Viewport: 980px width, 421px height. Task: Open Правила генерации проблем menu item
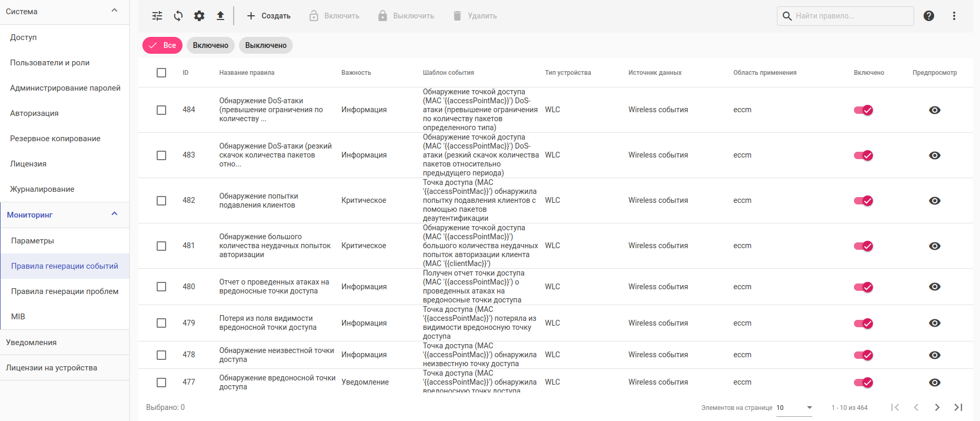[x=65, y=291]
